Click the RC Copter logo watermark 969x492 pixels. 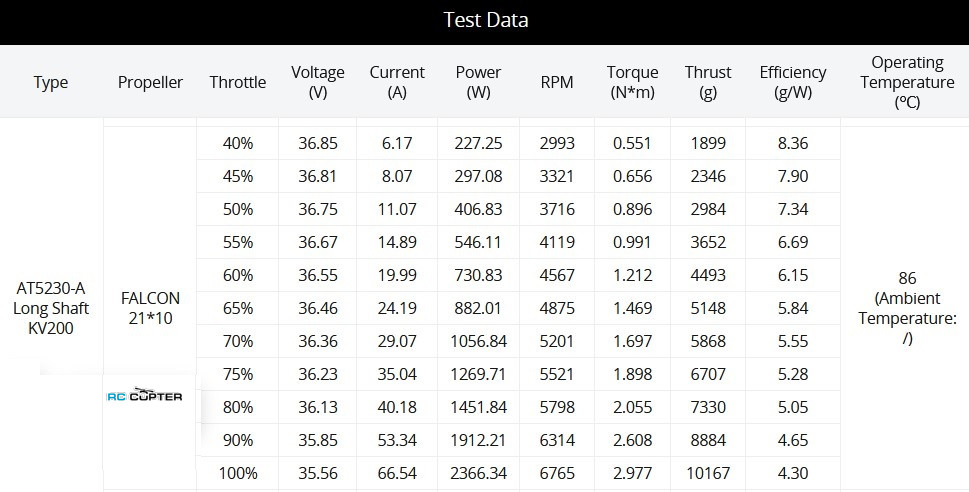pyautogui.click(x=144, y=396)
